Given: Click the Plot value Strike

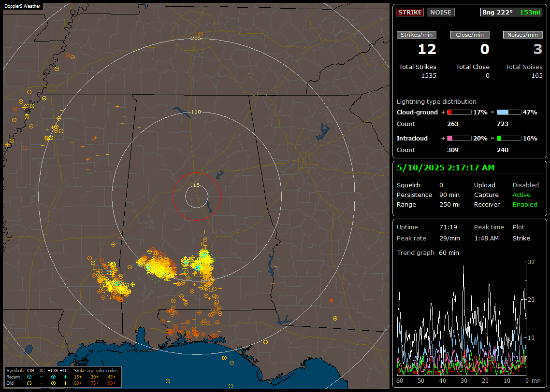Looking at the screenshot, I should 521,238.
